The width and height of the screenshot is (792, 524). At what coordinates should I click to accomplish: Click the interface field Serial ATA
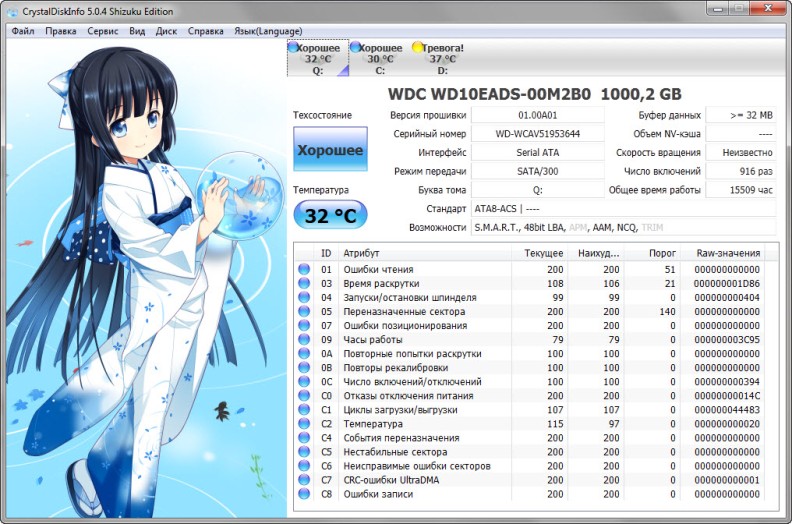537,153
